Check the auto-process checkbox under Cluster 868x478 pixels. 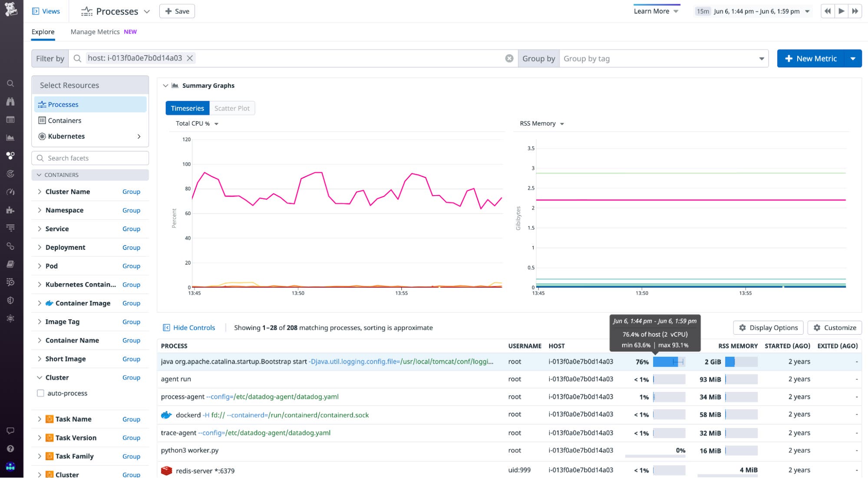[41, 393]
